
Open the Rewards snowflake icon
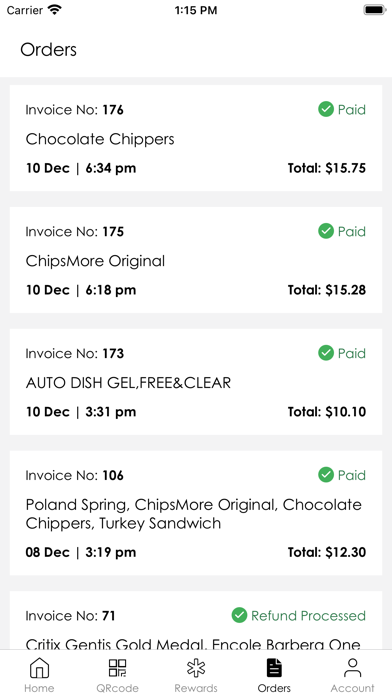click(196, 668)
